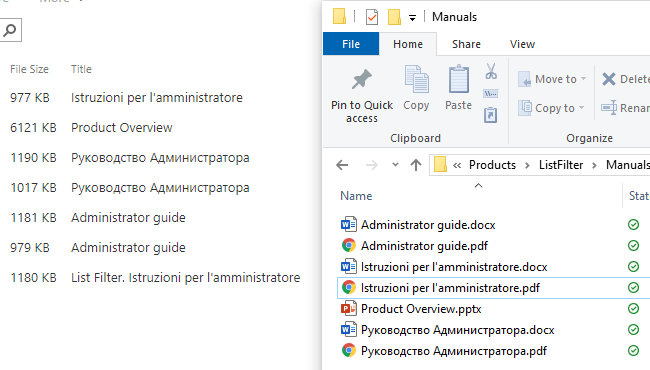
Task: Click Chrome icon of Руководство Администратора.pdf
Action: coord(349,351)
